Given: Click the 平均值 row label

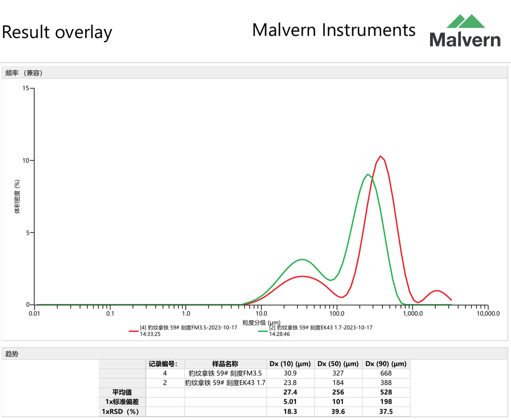Looking at the screenshot, I should click(x=122, y=392).
